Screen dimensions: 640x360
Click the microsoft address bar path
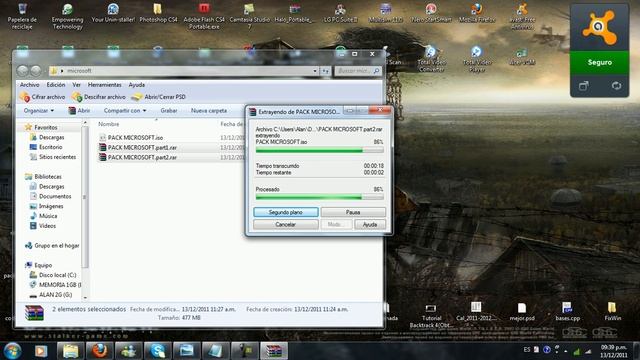click(x=79, y=71)
